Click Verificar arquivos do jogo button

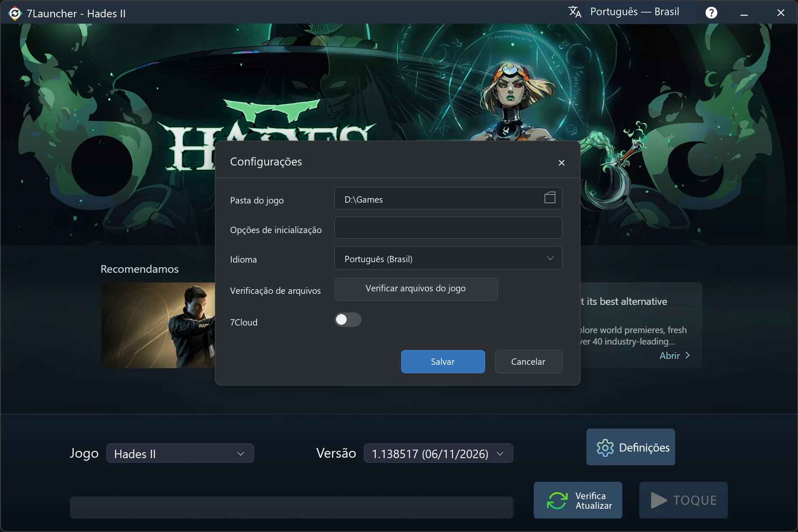click(416, 289)
